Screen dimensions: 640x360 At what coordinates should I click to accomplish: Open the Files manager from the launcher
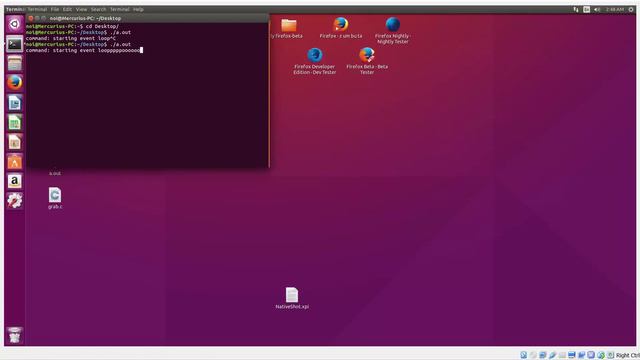click(15, 63)
